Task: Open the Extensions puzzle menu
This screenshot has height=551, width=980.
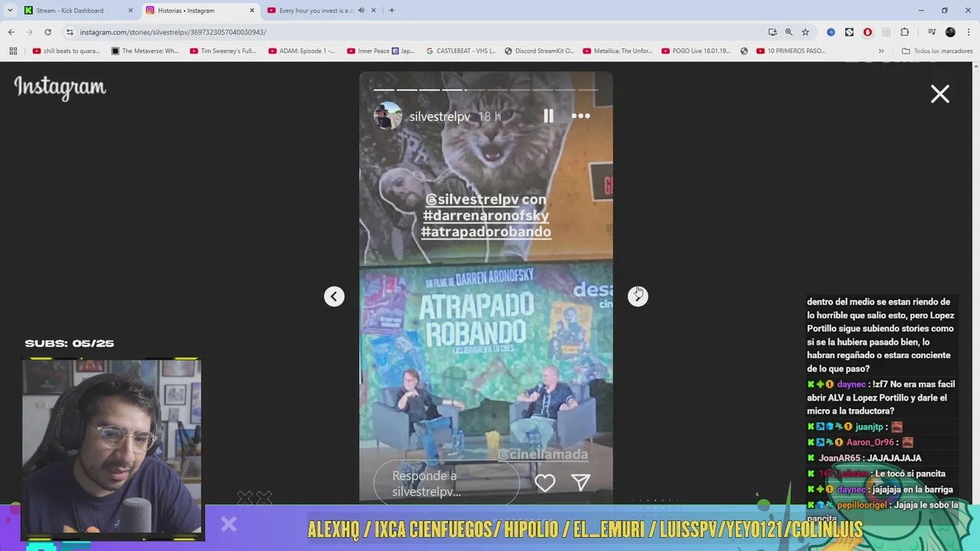Action: 905,32
